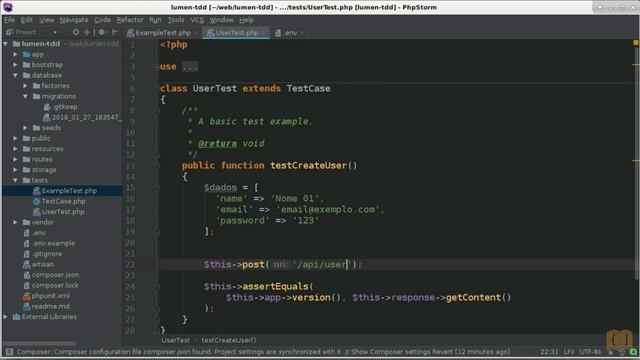Viewport: 640px width, 360px height.
Task: Select .gitkeep file in migrations
Action: point(60,107)
